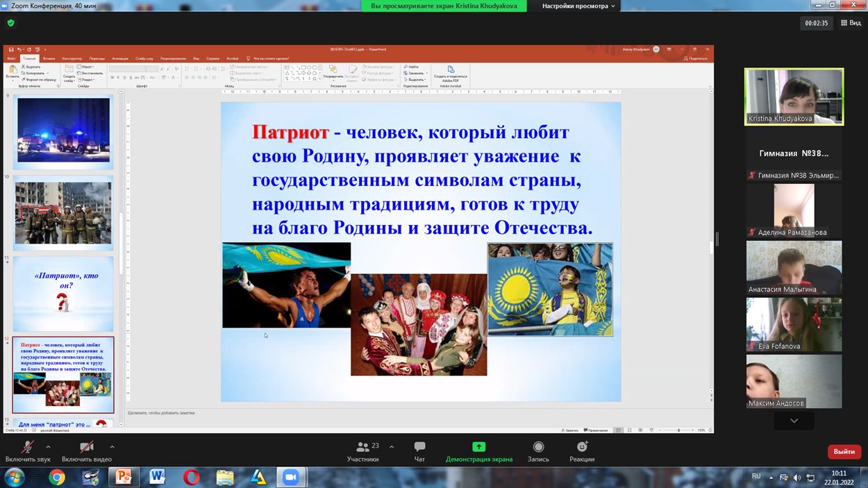Viewport: 868px width, 488px height.
Task: Switch layout with the Вид button
Action: click(851, 23)
